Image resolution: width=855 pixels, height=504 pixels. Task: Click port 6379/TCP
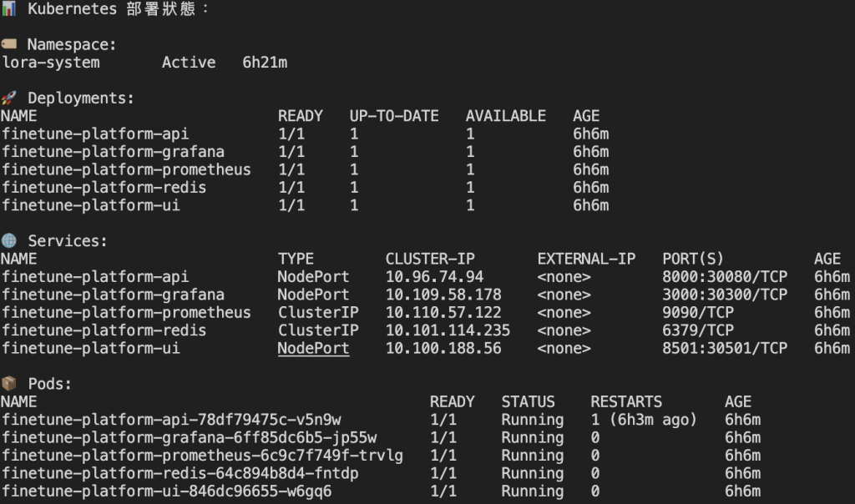coord(698,330)
